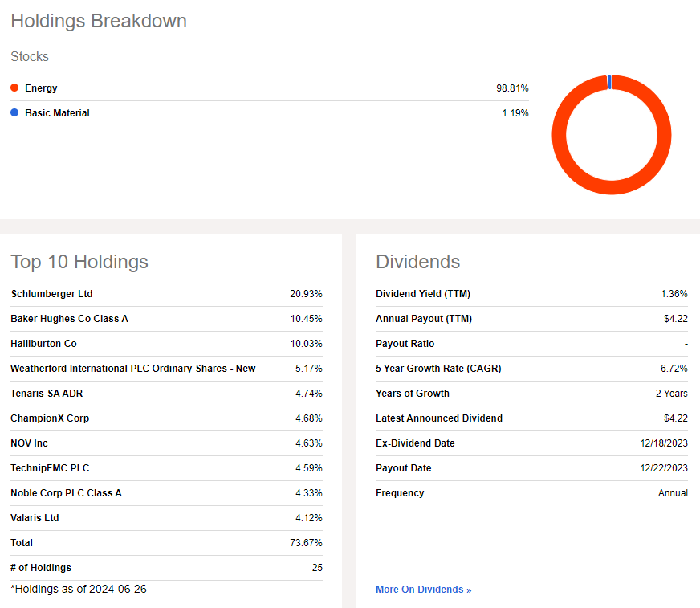Click Latest Announced Dividend $4.22 value
Image resolution: width=700 pixels, height=608 pixels.
pyautogui.click(x=675, y=418)
